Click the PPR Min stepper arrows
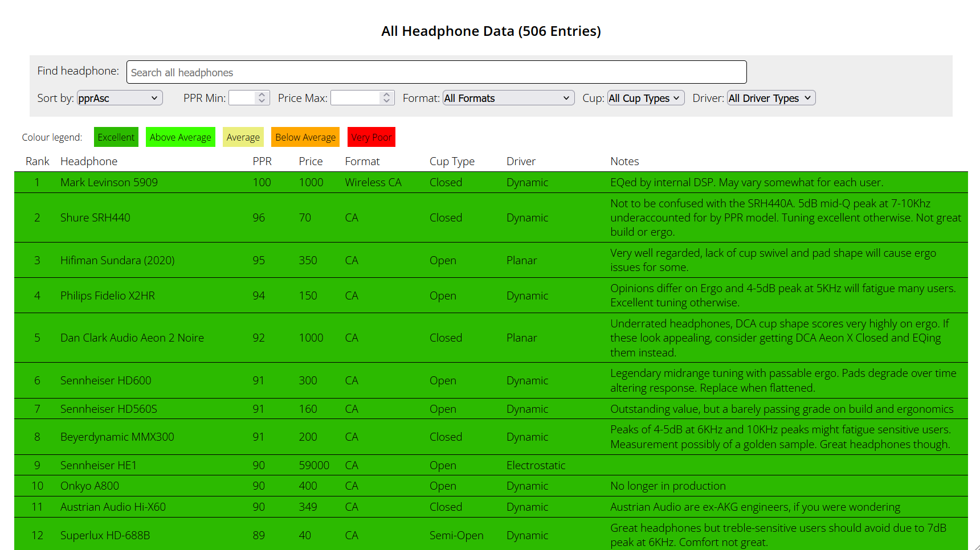Viewport: 980px width, 550px height. pos(262,98)
